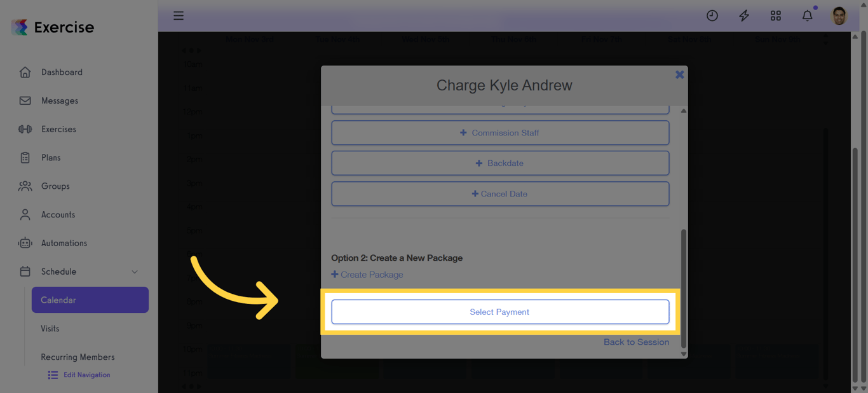868x393 pixels.
Task: Open the notifications bell
Action: pyautogui.click(x=807, y=15)
